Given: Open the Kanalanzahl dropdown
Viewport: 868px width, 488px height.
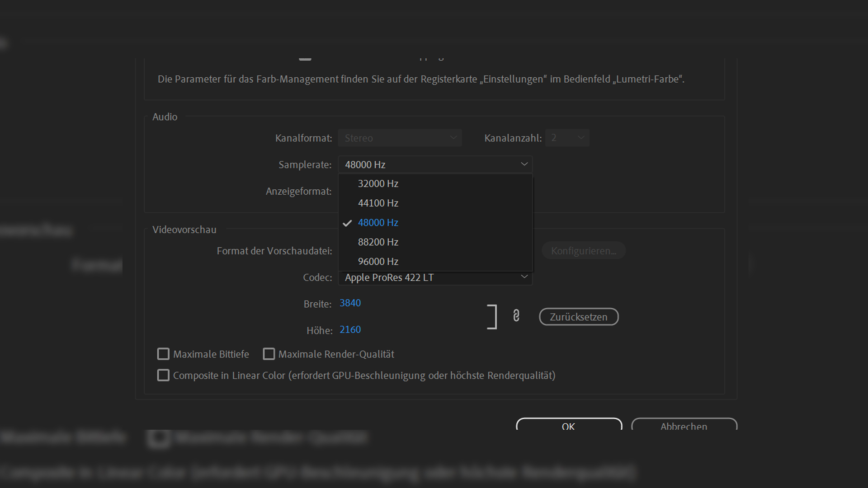Looking at the screenshot, I should click(x=567, y=138).
